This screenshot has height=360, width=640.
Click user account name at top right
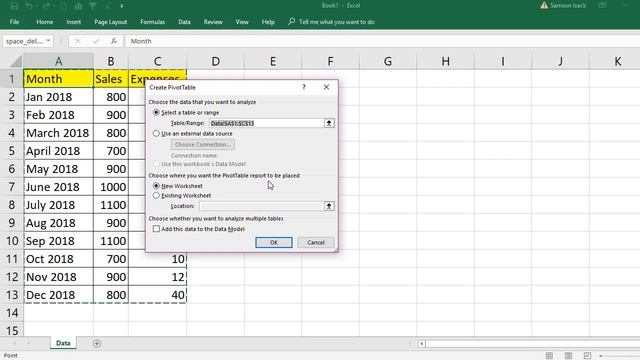[x=568, y=6]
